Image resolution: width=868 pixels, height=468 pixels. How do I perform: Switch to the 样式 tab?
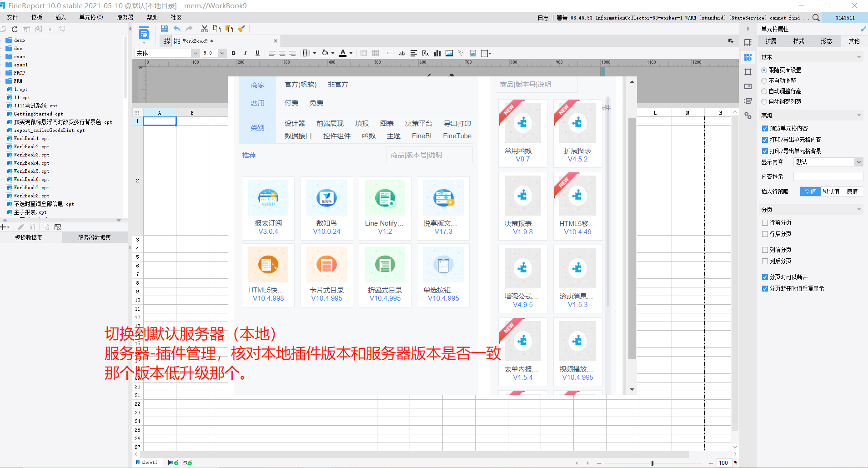pyautogui.click(x=799, y=41)
